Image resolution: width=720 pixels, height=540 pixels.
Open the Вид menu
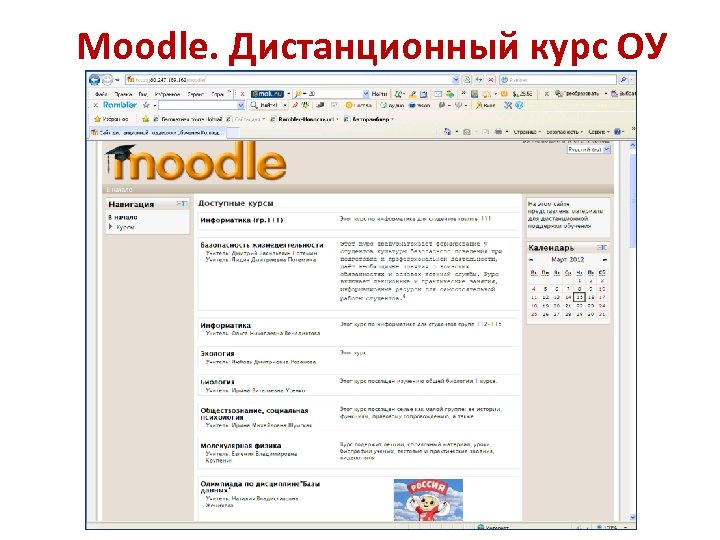[143, 94]
